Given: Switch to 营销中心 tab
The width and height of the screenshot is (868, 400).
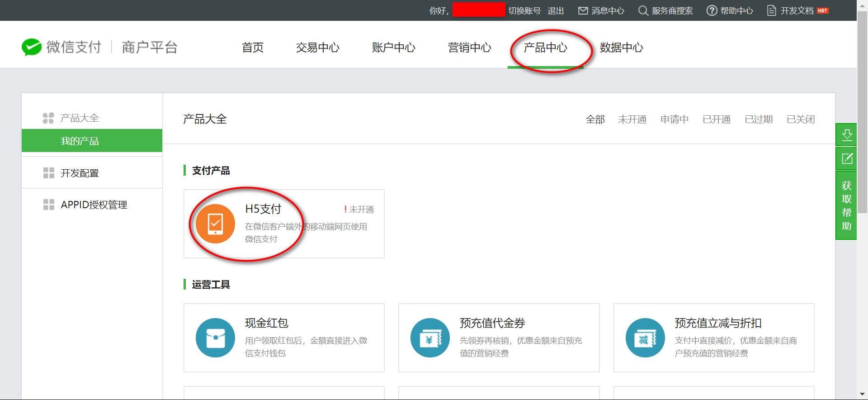Looking at the screenshot, I should point(470,48).
